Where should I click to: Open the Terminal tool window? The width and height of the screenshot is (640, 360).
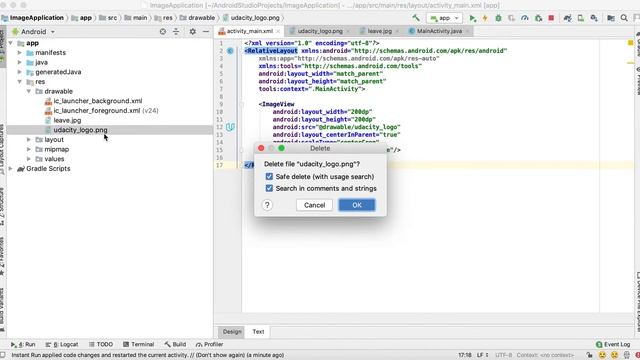coord(138,344)
